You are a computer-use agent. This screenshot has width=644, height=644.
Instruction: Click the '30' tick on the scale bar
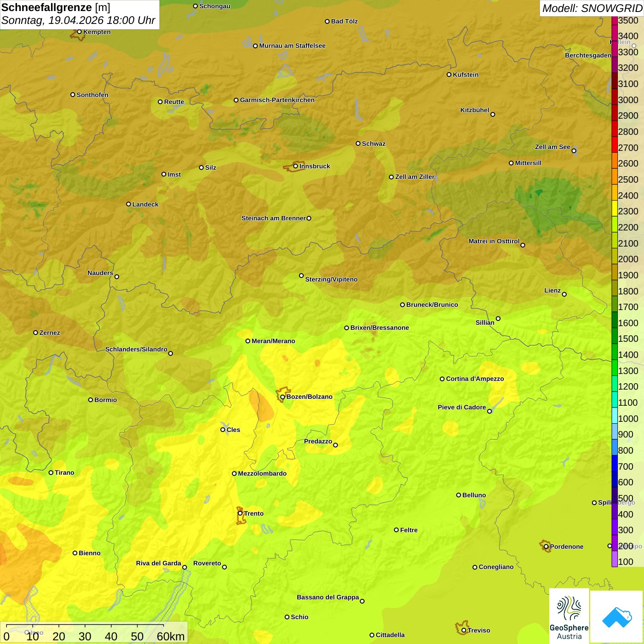click(x=85, y=636)
